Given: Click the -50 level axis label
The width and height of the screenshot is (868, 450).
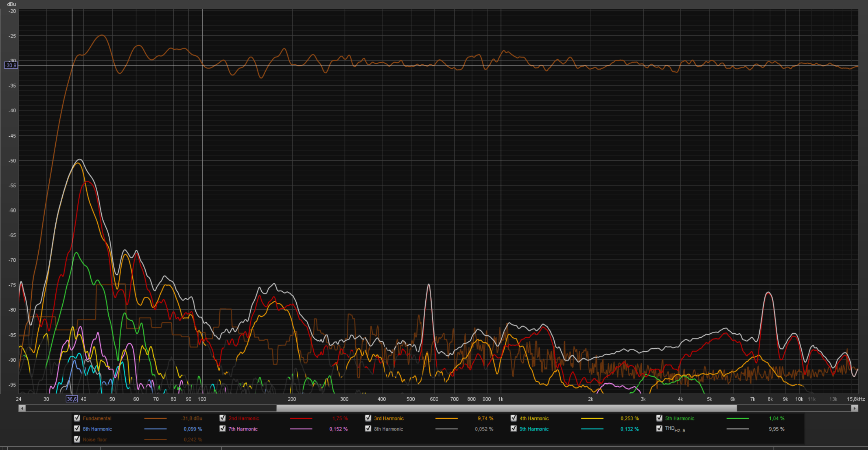Looking at the screenshot, I should [x=12, y=161].
